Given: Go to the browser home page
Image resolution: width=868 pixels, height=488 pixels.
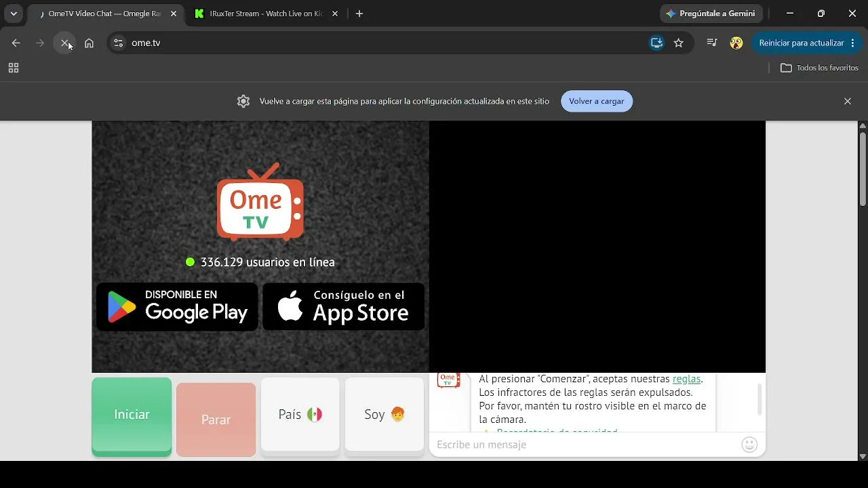Looking at the screenshot, I should pos(89,43).
